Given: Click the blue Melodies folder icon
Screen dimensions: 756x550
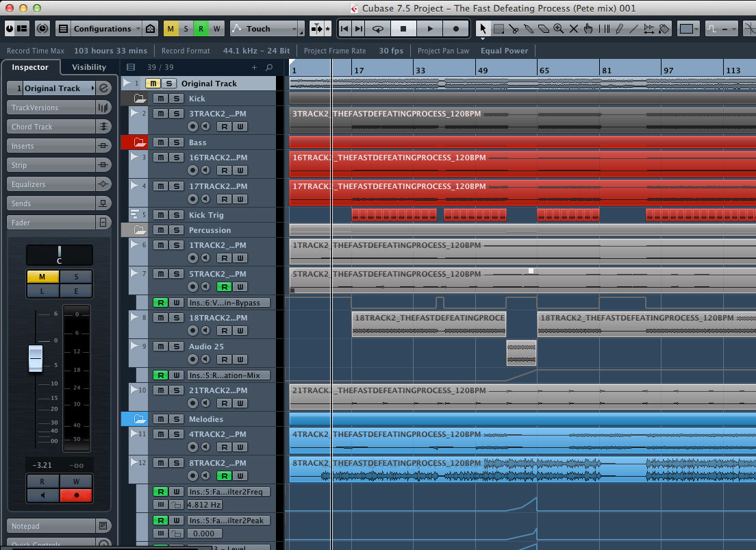Looking at the screenshot, I should [140, 418].
